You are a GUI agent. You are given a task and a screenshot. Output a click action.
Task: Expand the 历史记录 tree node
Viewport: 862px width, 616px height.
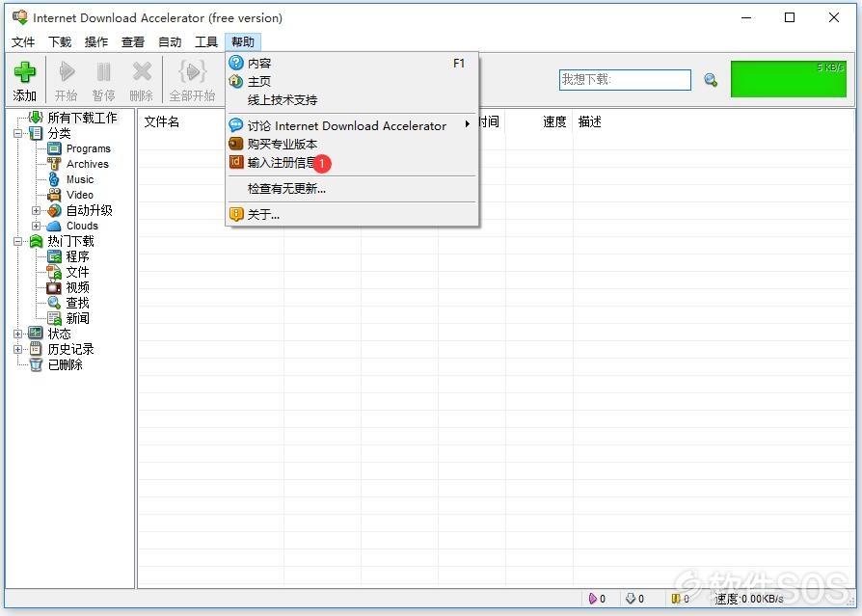pyautogui.click(x=17, y=349)
